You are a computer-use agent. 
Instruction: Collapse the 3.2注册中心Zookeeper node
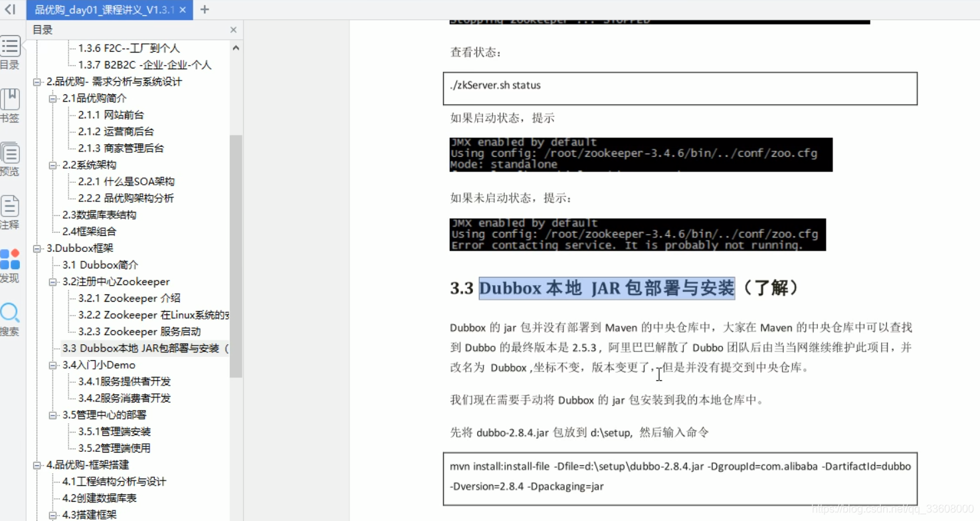click(x=53, y=282)
